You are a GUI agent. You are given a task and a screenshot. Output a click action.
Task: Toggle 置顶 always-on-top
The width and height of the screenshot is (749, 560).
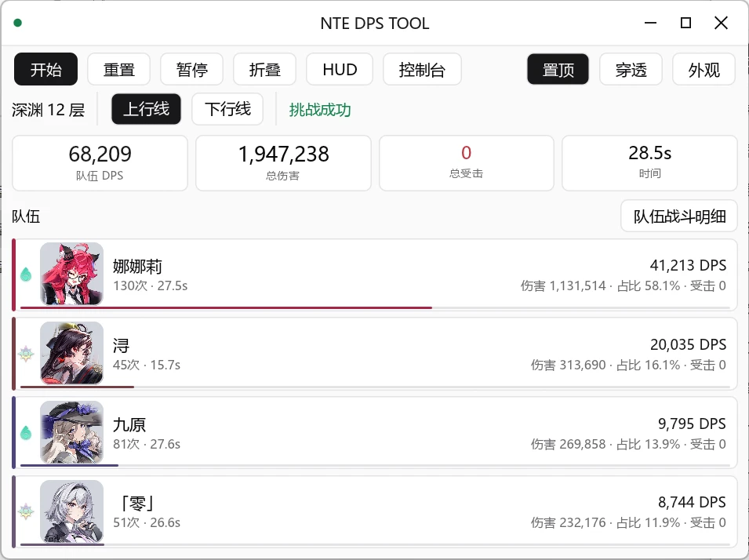(x=558, y=69)
